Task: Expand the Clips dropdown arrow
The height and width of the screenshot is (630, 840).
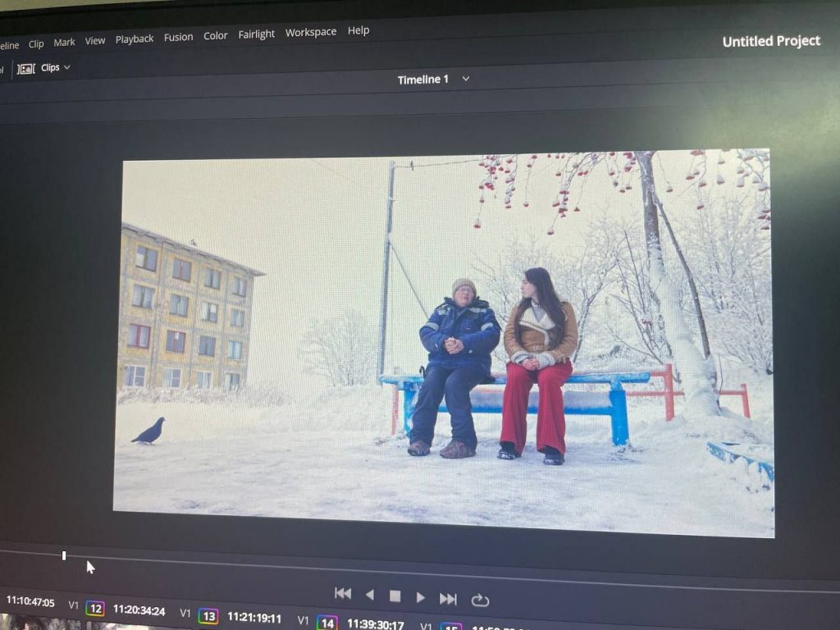Action: pos(67,67)
